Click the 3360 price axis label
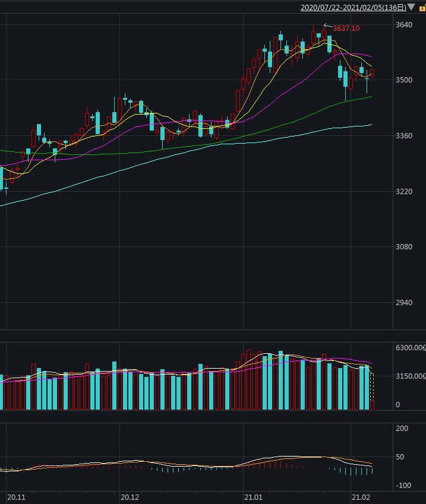The width and height of the screenshot is (426, 504). 404,136
